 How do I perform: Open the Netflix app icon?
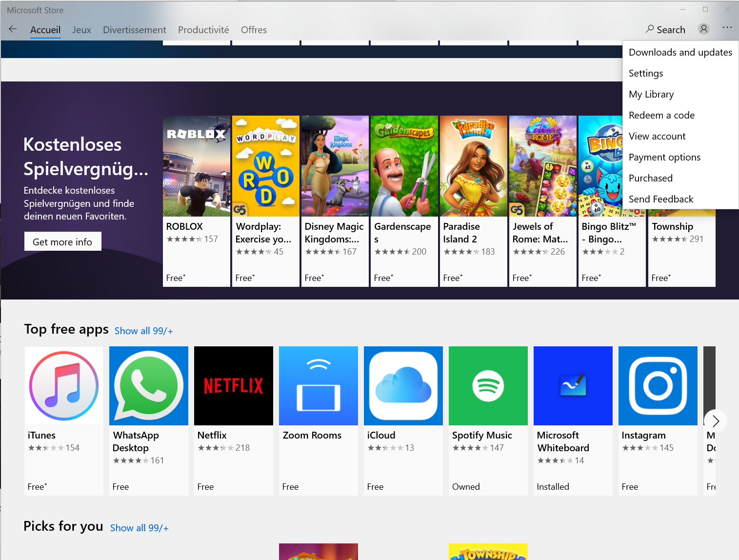[x=234, y=386]
